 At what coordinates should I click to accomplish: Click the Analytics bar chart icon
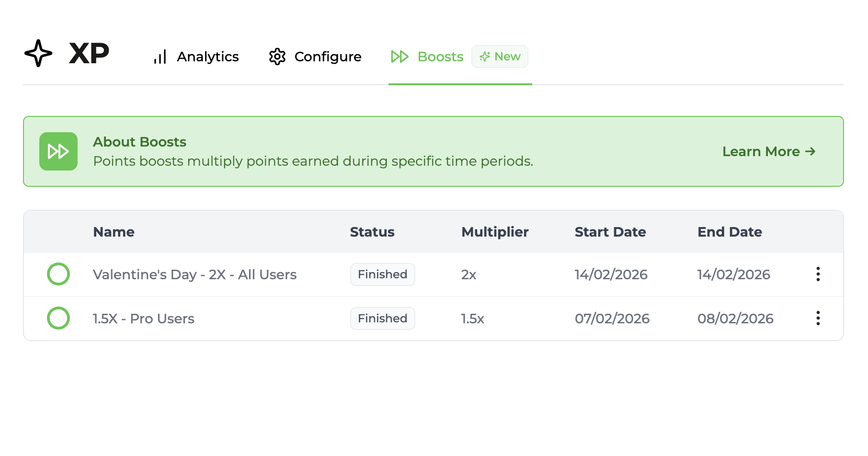click(x=160, y=57)
